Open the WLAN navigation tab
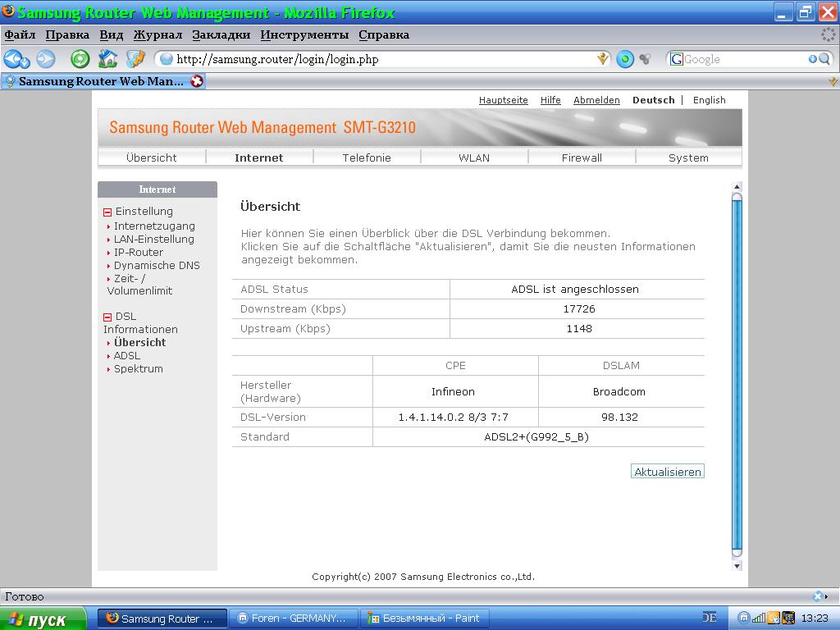Image resolution: width=840 pixels, height=630 pixels. pyautogui.click(x=474, y=157)
